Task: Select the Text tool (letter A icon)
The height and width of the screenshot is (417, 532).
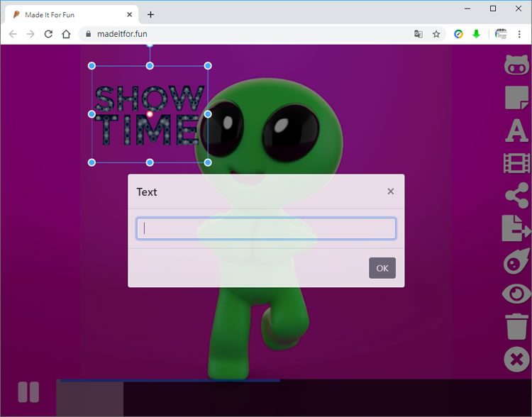Action: (x=516, y=130)
